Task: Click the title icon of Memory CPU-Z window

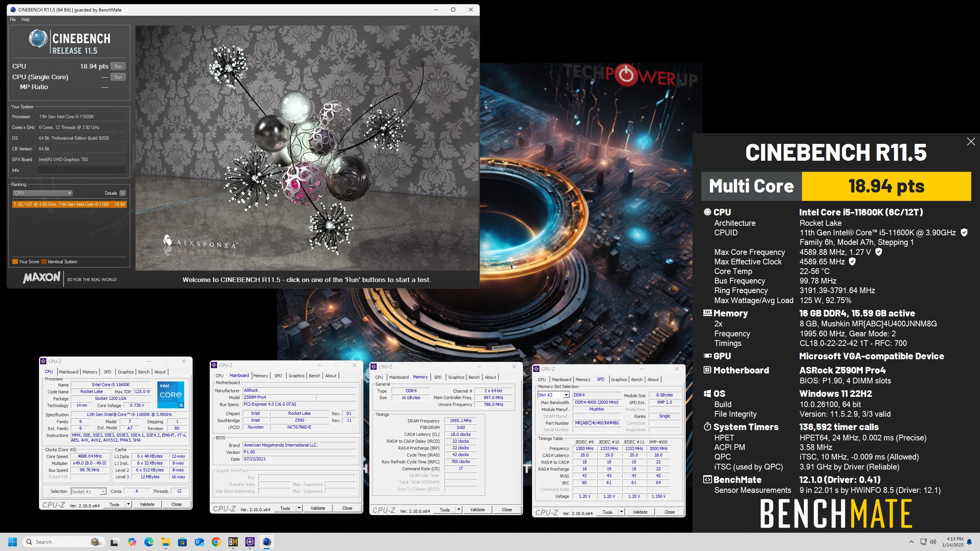Action: click(x=374, y=367)
